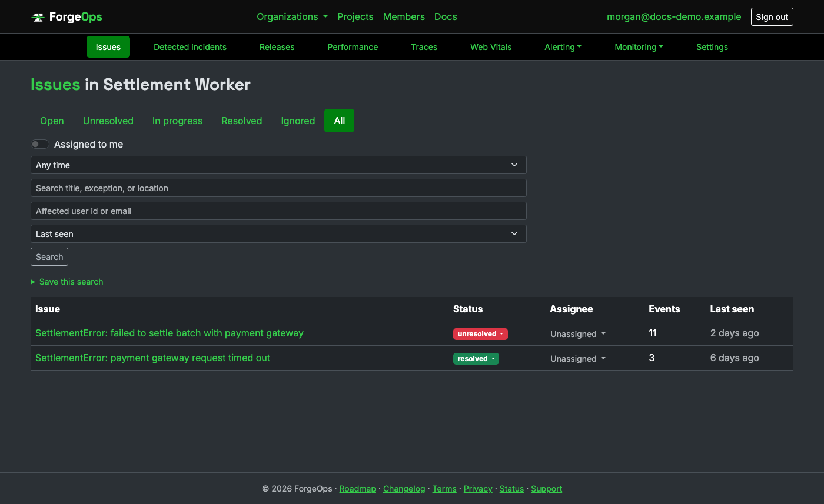Open the resolved status badge dropdown
Viewport: 824px width, 504px height.
[476, 359]
